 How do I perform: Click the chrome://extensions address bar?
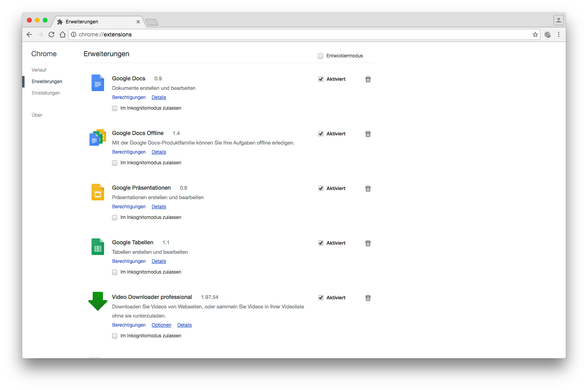[304, 34]
